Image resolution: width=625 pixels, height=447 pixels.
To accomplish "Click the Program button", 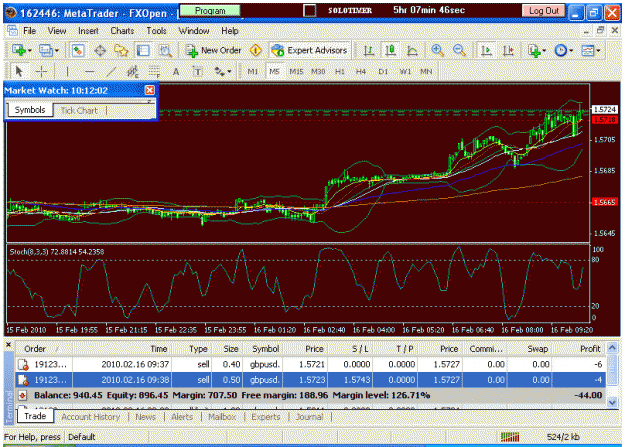I will 210,11.
